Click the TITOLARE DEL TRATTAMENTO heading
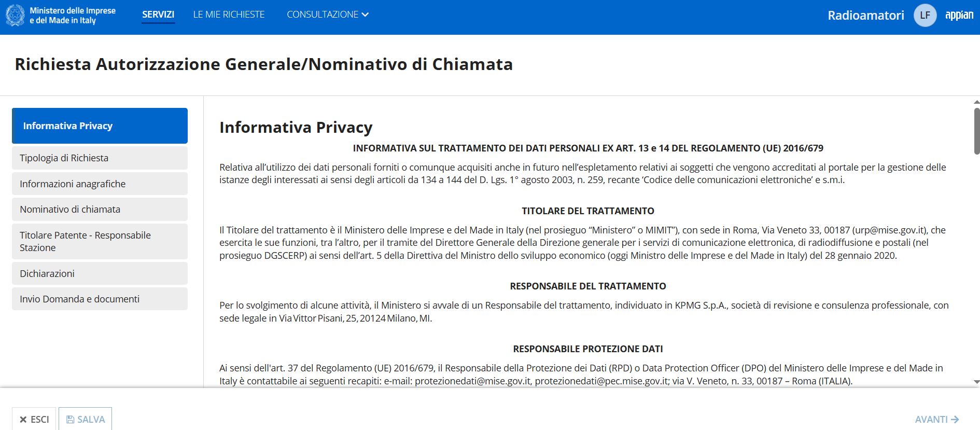 click(x=588, y=211)
